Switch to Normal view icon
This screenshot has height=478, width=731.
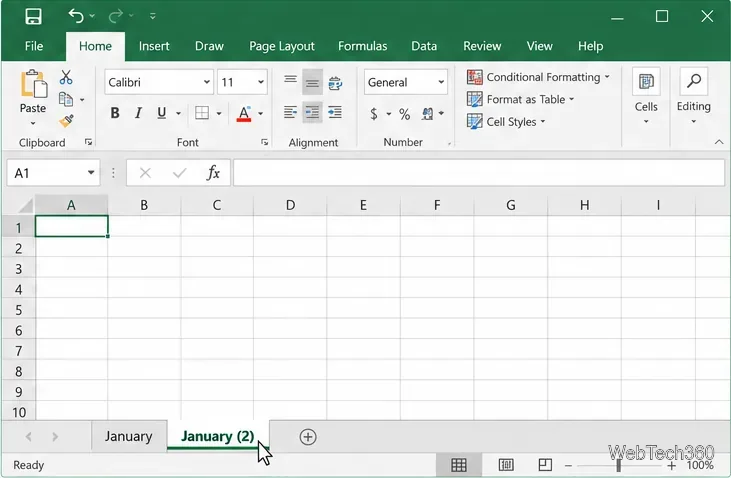459,465
